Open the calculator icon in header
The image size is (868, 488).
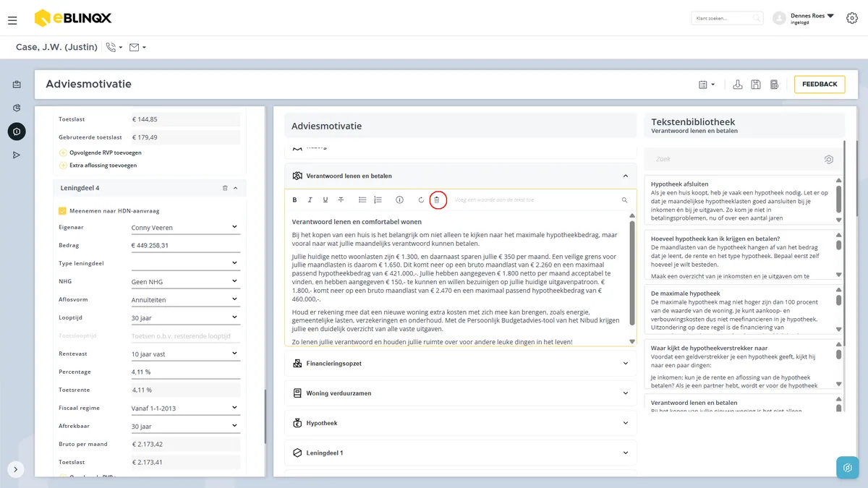[x=774, y=85]
